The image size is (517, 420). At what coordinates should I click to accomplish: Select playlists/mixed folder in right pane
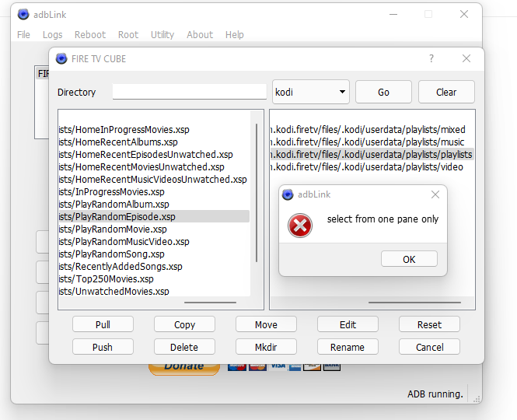(x=372, y=130)
